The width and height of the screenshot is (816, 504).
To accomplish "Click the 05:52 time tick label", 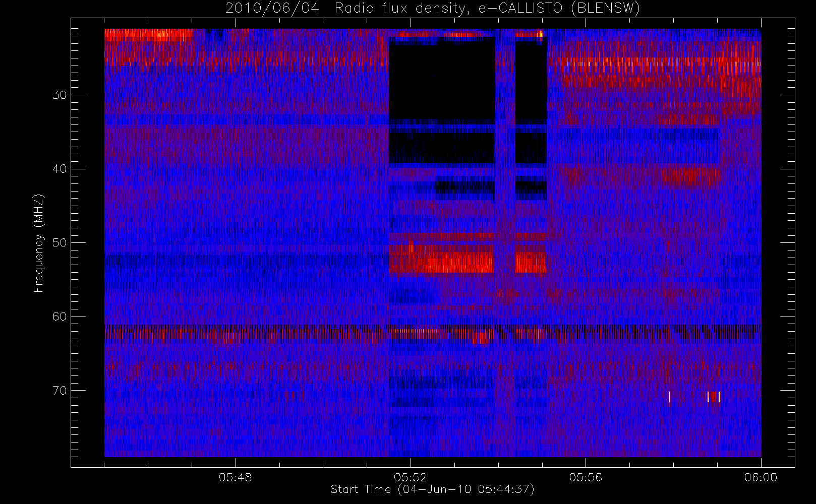I will pos(411,477).
